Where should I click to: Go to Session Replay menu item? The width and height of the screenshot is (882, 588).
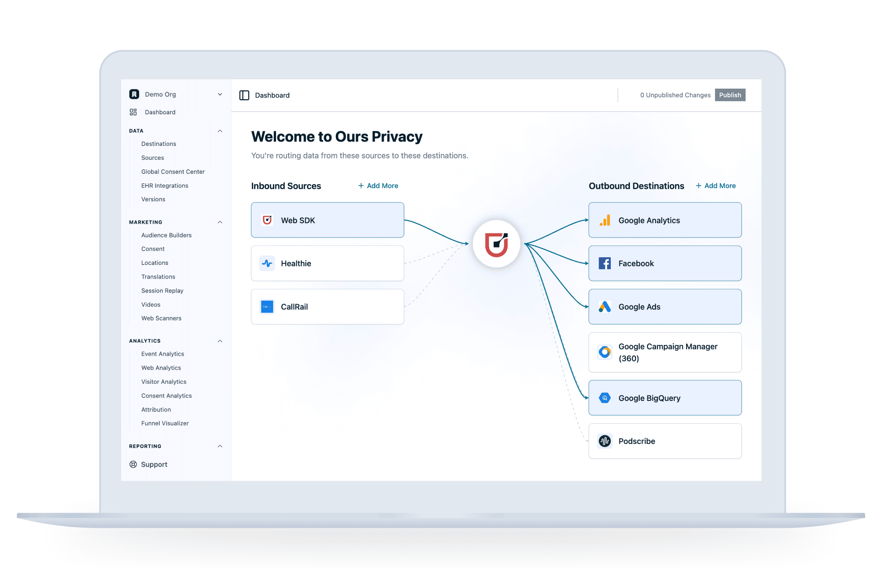point(162,291)
